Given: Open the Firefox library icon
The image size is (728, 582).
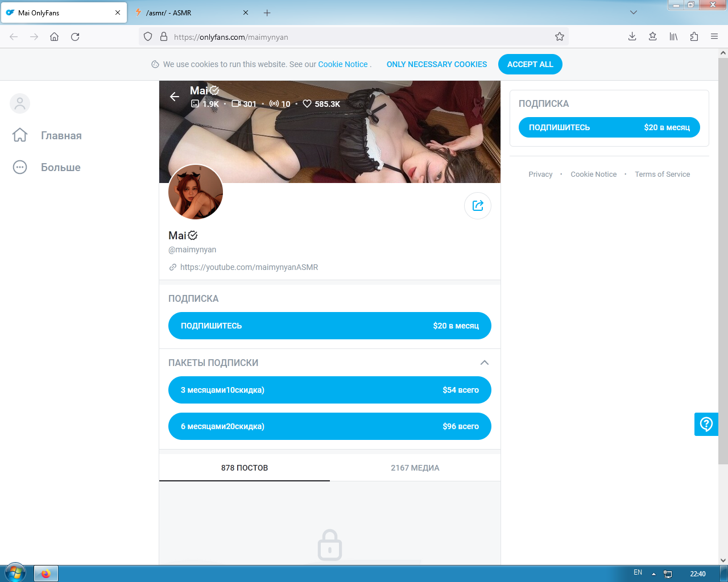Looking at the screenshot, I should [x=673, y=37].
